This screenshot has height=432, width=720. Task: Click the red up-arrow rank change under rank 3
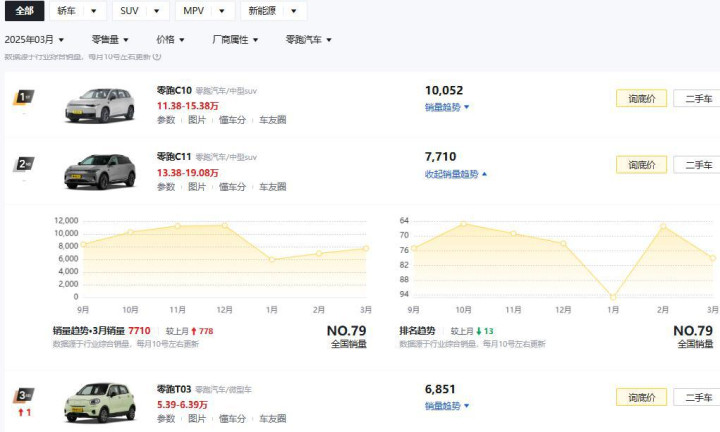pos(24,412)
